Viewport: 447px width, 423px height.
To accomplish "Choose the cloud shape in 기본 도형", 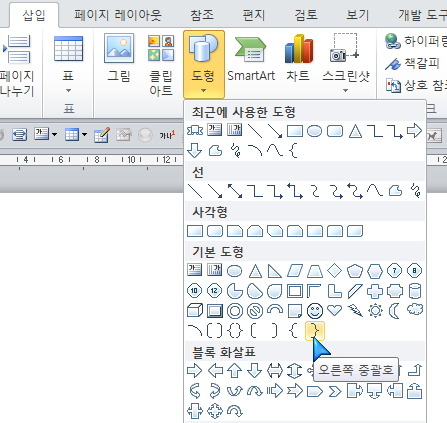I will coord(415,310).
